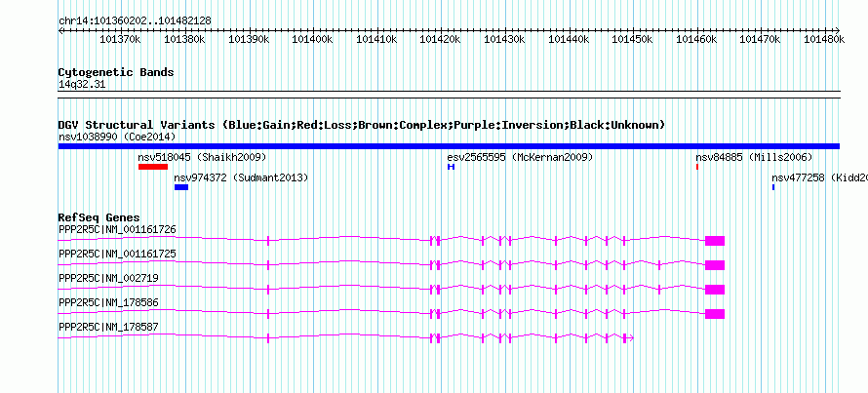Viewport: 868px width, 393px height.
Task: Click the 101380k ruler label
Action: (185, 39)
